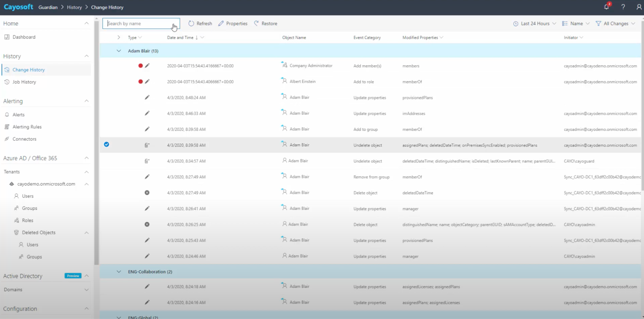Collapse the Adam Blair (13) group

119,51
